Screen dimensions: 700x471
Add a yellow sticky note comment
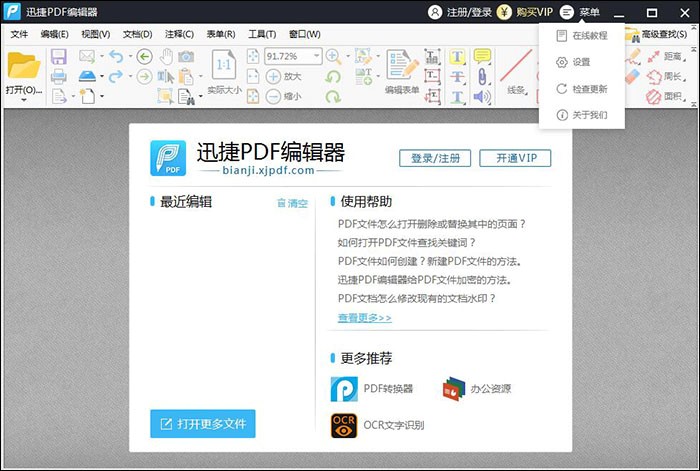pos(482,57)
